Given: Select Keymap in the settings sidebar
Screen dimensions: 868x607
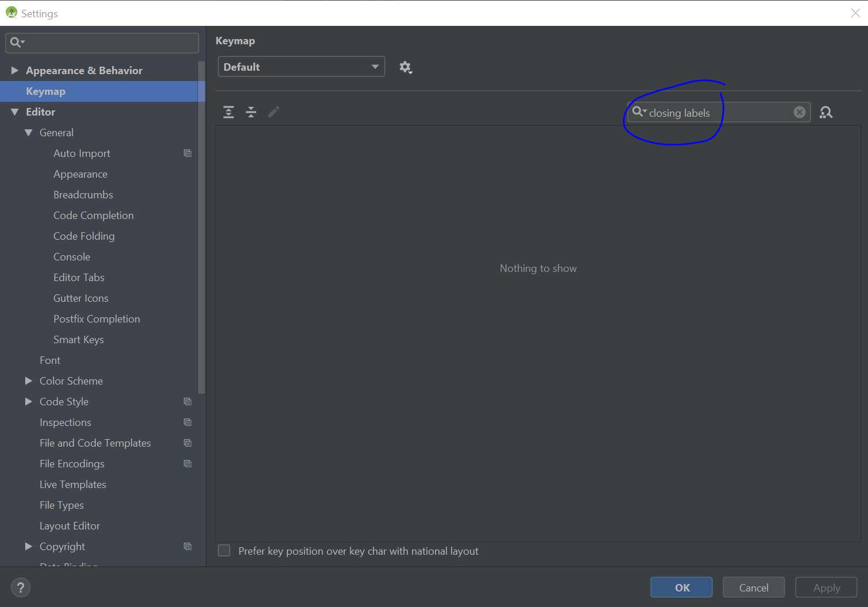Looking at the screenshot, I should click(x=45, y=91).
